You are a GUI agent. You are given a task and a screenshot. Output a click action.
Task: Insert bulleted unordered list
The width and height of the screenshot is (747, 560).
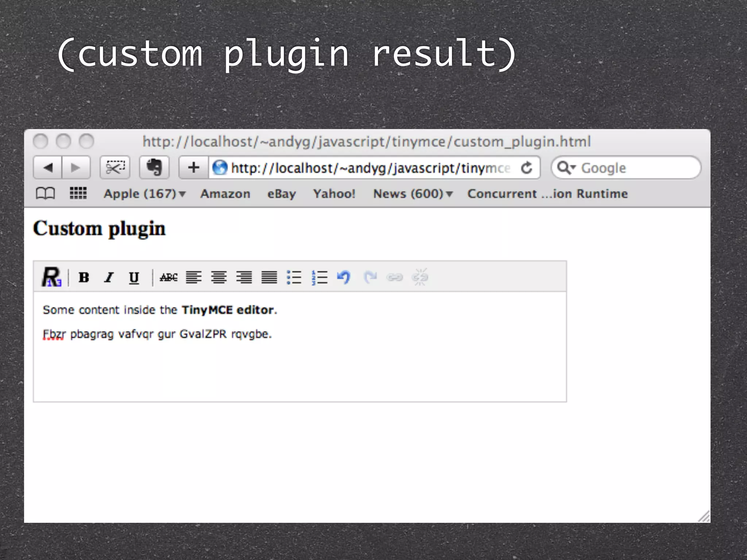[x=294, y=277]
